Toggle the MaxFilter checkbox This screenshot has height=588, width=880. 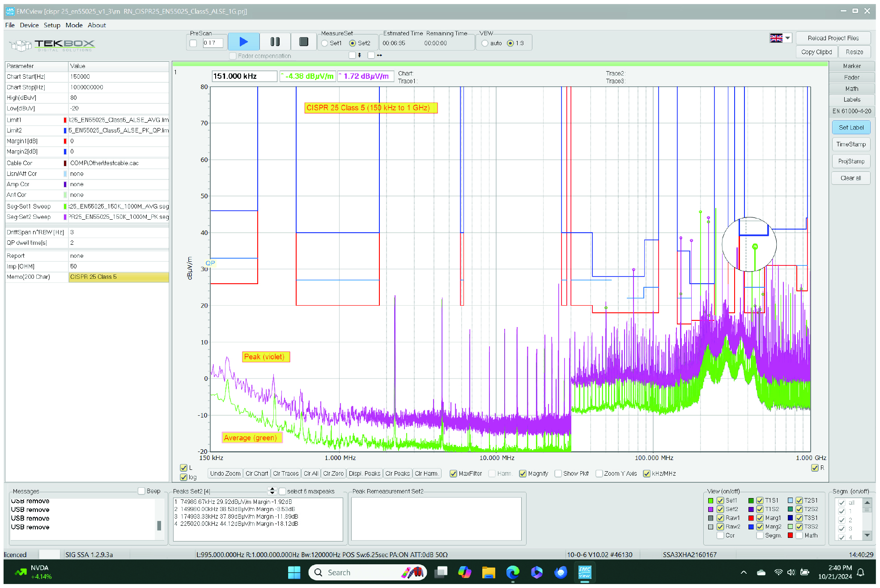453,473
